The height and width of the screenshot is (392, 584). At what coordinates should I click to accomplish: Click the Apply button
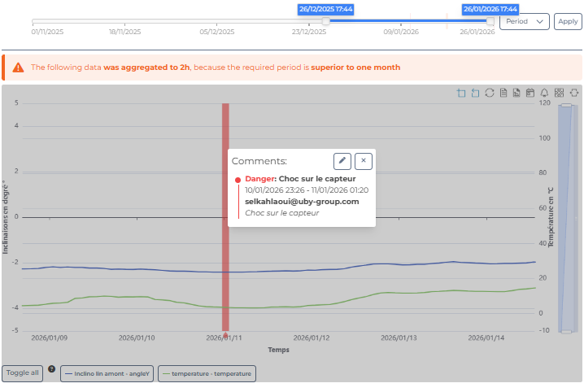(567, 22)
